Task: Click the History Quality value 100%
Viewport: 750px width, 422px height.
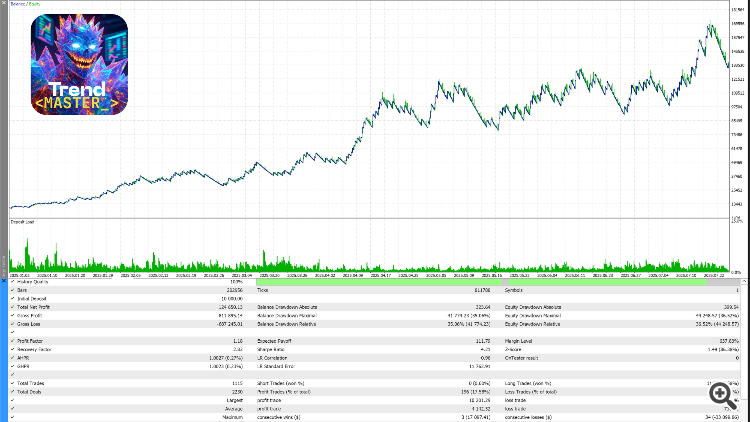Action: 237,282
